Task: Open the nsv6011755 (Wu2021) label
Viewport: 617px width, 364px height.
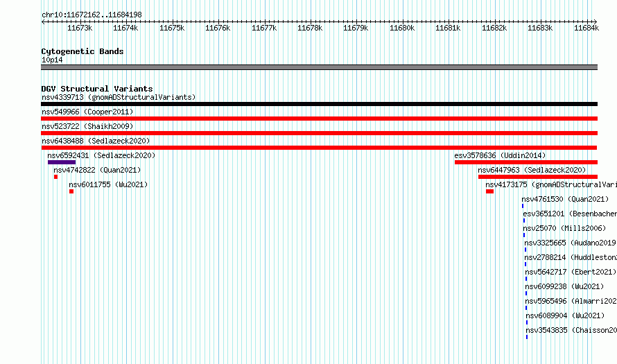Action: (108, 184)
